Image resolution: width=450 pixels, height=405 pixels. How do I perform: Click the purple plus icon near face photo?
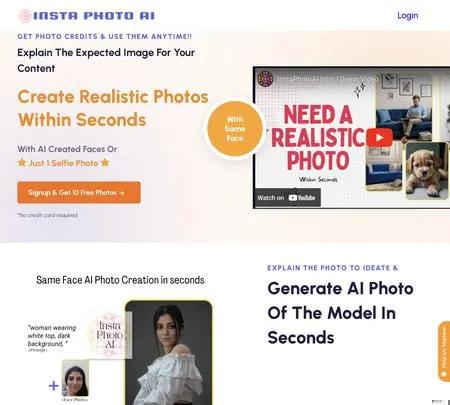pos(53,386)
